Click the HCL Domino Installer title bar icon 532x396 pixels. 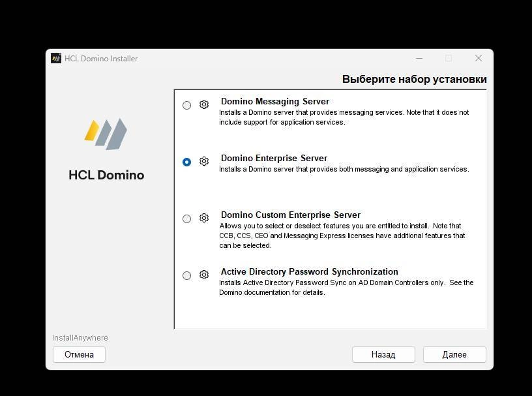coord(56,59)
